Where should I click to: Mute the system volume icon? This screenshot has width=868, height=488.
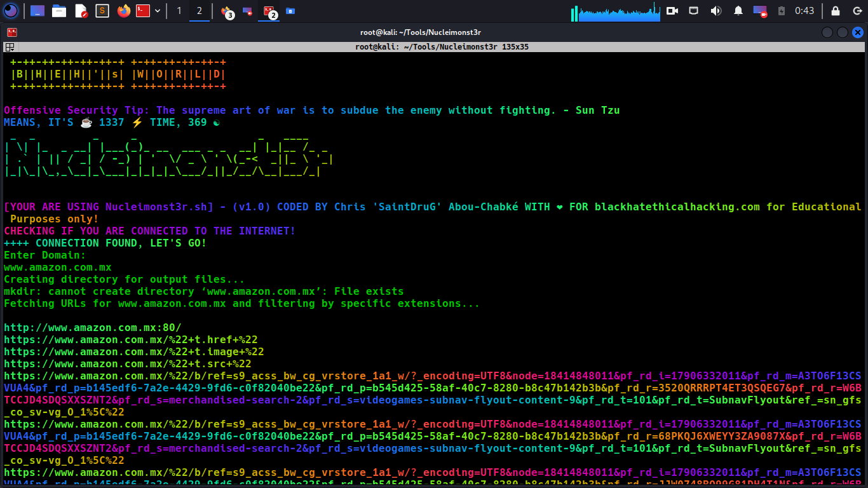point(717,11)
